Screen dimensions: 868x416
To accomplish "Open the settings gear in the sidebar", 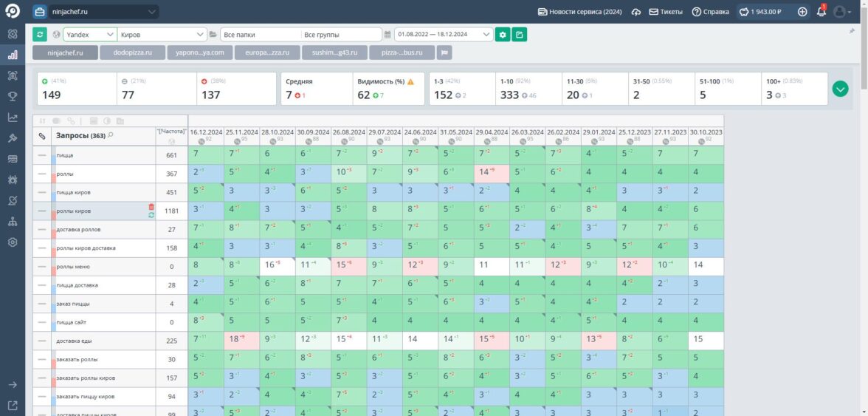I will click(x=12, y=242).
